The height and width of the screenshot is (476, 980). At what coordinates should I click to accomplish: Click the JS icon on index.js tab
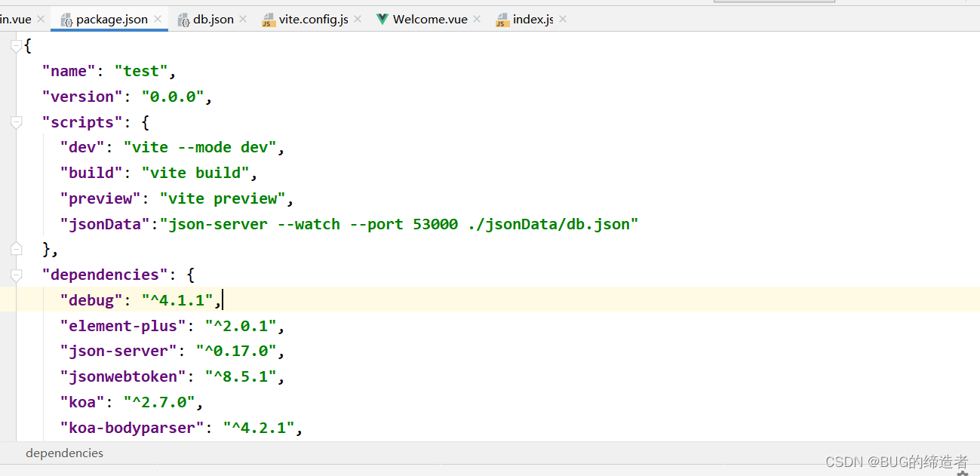(x=502, y=19)
